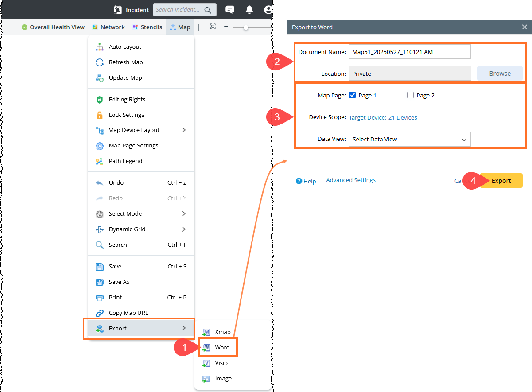The height and width of the screenshot is (392, 532).
Task: Choose Word from the Export submenu
Action: coord(222,347)
